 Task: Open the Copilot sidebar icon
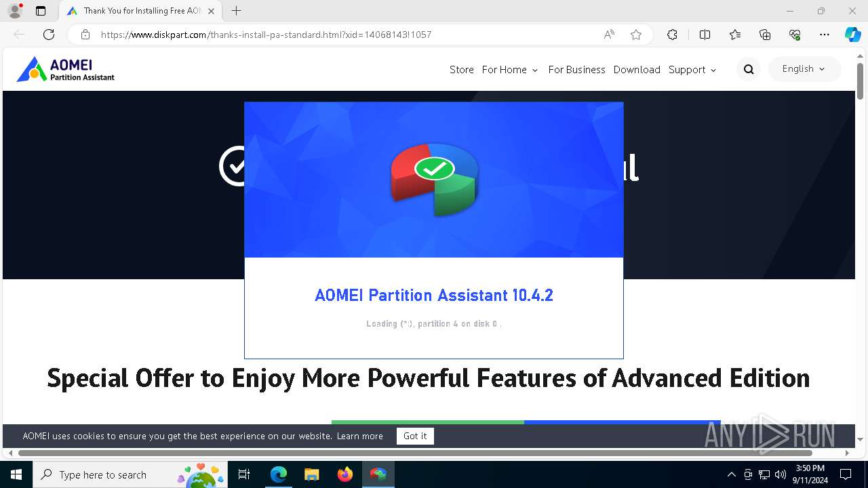tap(852, 35)
